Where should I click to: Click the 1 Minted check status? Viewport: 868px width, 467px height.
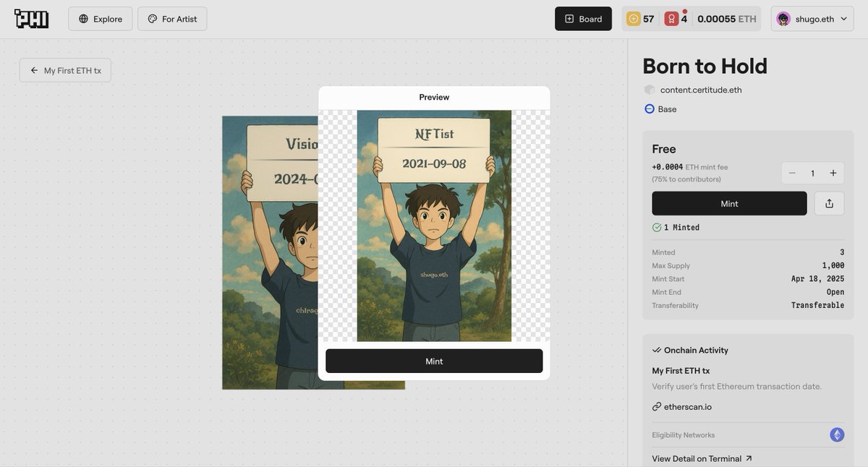click(676, 227)
